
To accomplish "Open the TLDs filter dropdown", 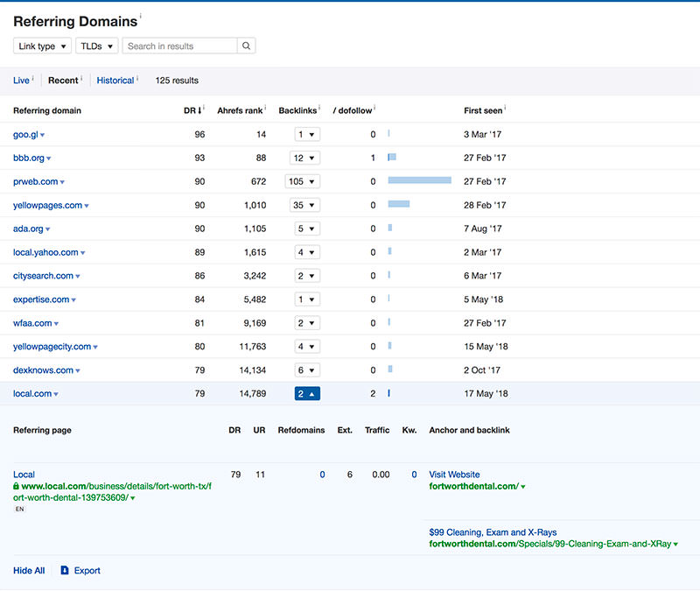I will coord(97,46).
